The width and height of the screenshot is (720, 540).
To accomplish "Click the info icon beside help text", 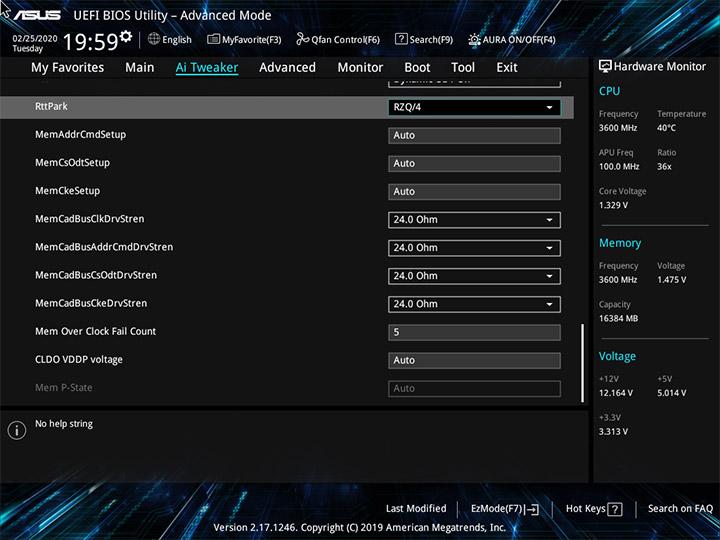I will coord(17,430).
